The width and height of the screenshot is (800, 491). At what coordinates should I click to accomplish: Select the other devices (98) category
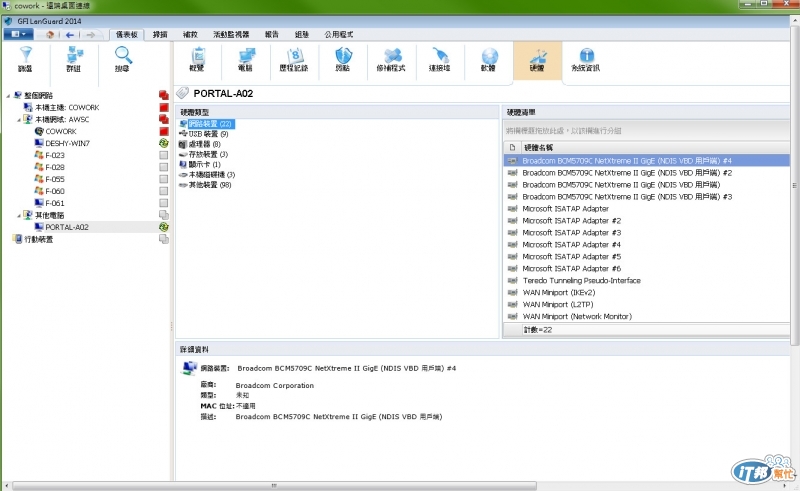[210, 185]
